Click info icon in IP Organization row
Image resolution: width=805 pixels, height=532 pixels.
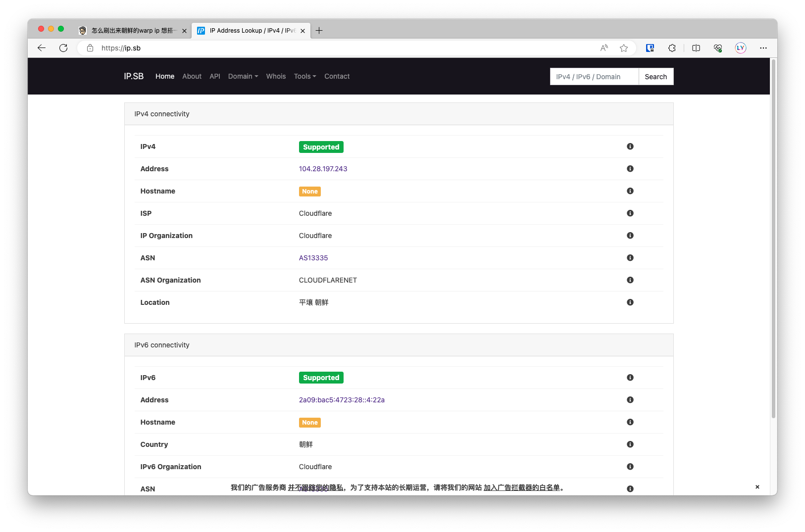pos(630,236)
